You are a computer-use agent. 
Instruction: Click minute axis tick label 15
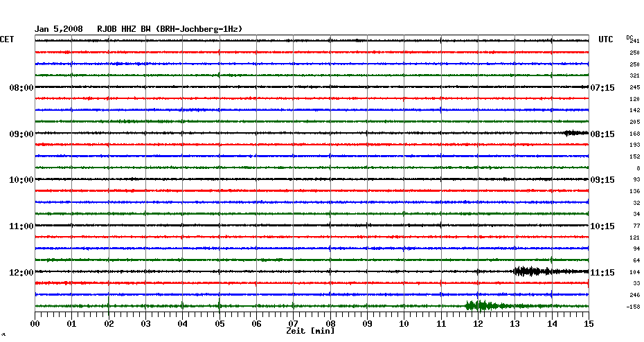[589, 323]
